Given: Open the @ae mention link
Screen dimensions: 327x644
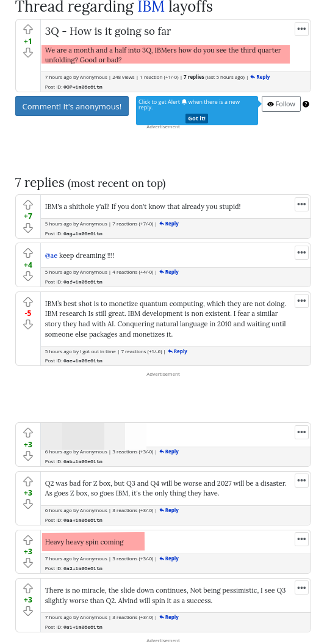Looking at the screenshot, I should [x=51, y=255].
